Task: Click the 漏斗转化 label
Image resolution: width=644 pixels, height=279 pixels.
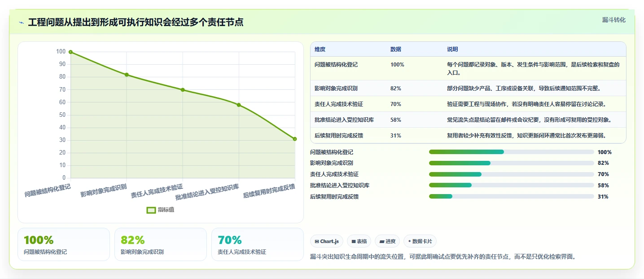Action: (613, 20)
